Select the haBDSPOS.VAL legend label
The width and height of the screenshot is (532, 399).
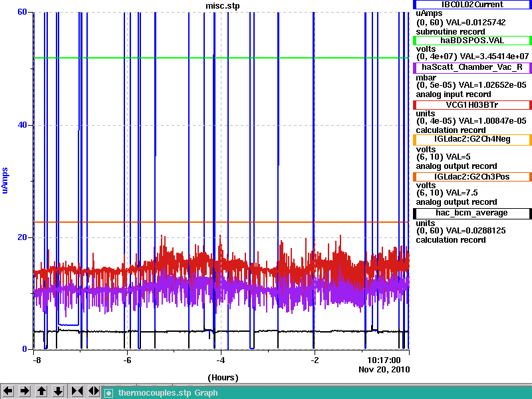point(472,41)
